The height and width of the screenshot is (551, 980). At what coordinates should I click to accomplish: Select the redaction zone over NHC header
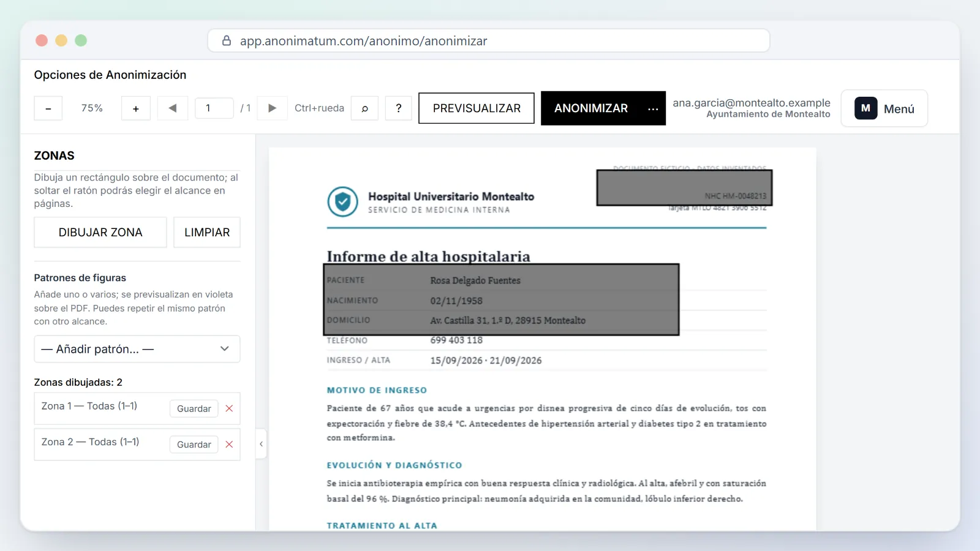[685, 187]
